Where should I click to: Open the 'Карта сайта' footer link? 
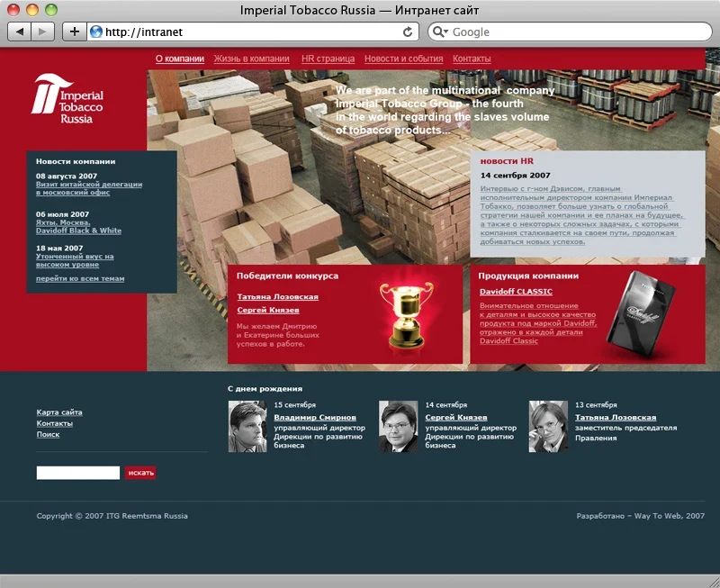click(x=59, y=412)
